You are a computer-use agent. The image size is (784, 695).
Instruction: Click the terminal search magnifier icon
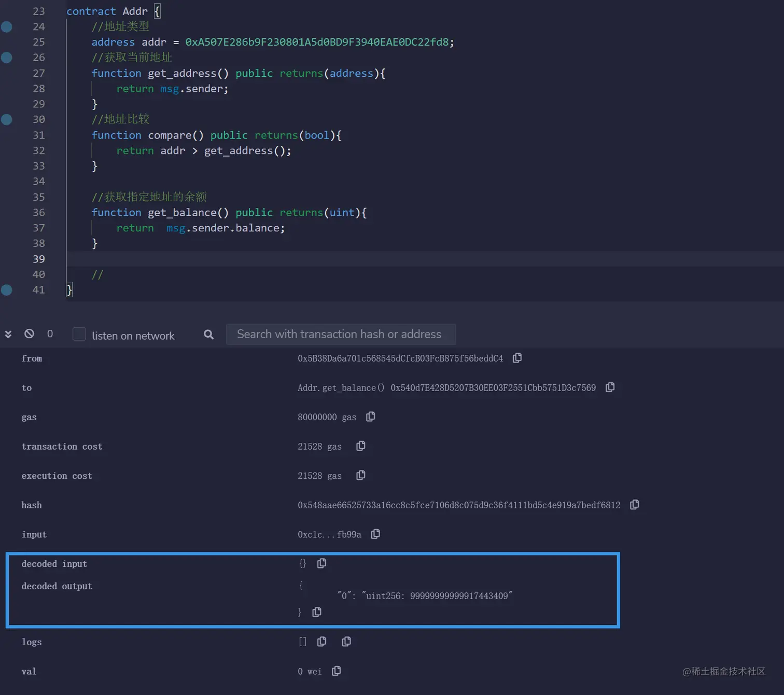click(208, 335)
